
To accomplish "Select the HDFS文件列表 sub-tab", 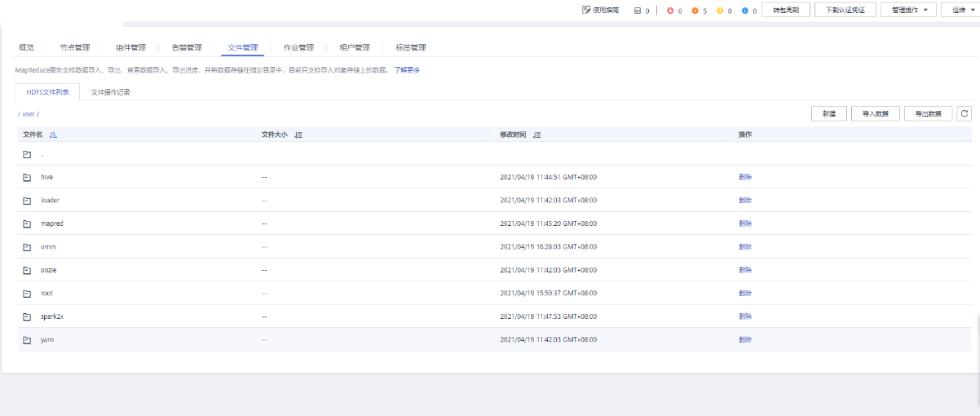I will click(47, 92).
